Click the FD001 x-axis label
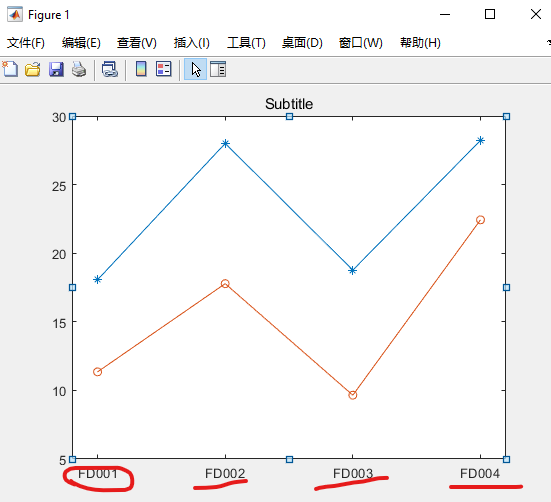 98,474
